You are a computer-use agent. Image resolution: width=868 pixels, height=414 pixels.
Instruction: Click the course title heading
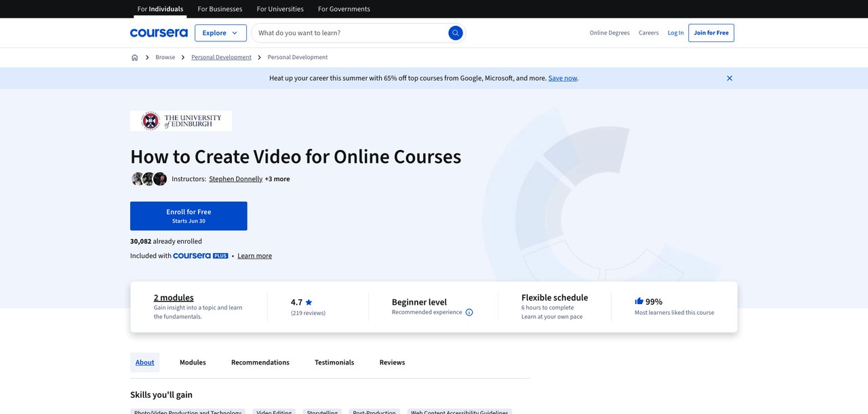(296, 156)
